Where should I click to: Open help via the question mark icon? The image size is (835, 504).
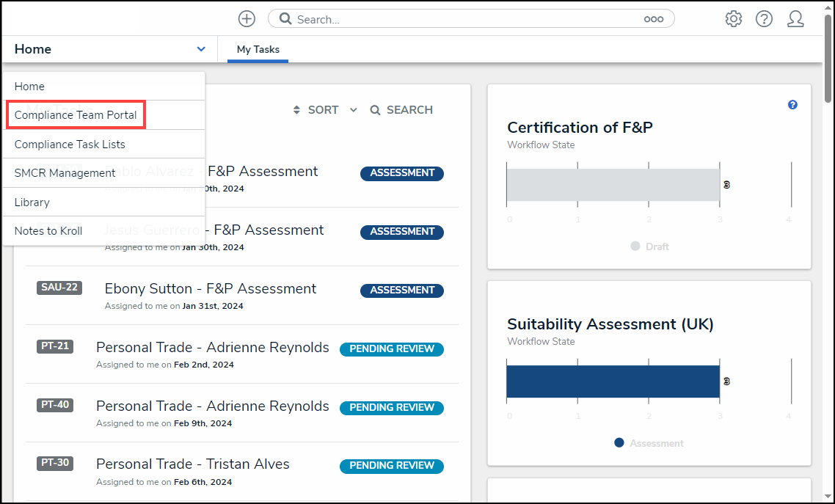point(764,18)
